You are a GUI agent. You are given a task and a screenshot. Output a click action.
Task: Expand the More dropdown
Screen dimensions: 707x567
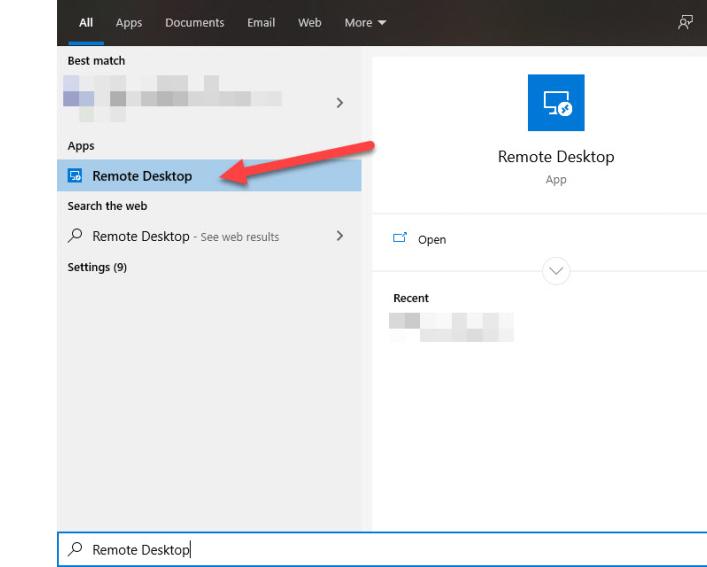tap(365, 23)
